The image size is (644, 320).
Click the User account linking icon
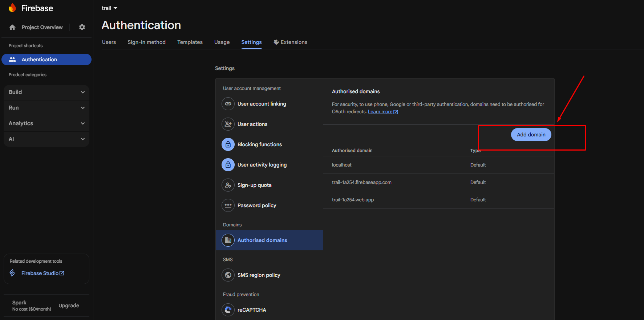pos(228,104)
